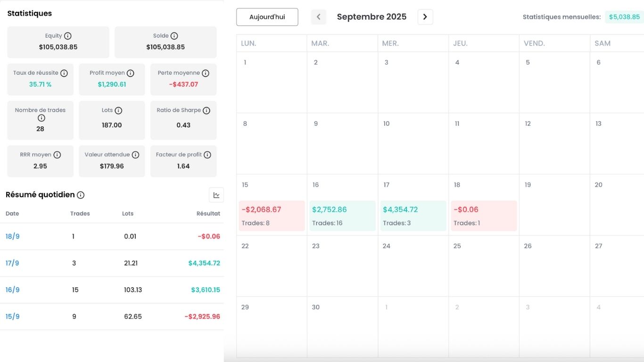The height and width of the screenshot is (362, 644).
Task: Click the Profit moyen info icon
Action: pyautogui.click(x=131, y=73)
